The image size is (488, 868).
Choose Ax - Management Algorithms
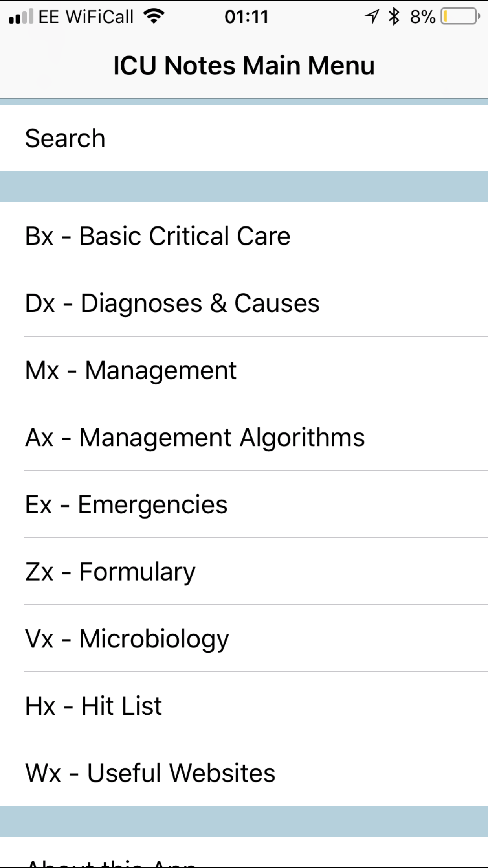(x=244, y=437)
